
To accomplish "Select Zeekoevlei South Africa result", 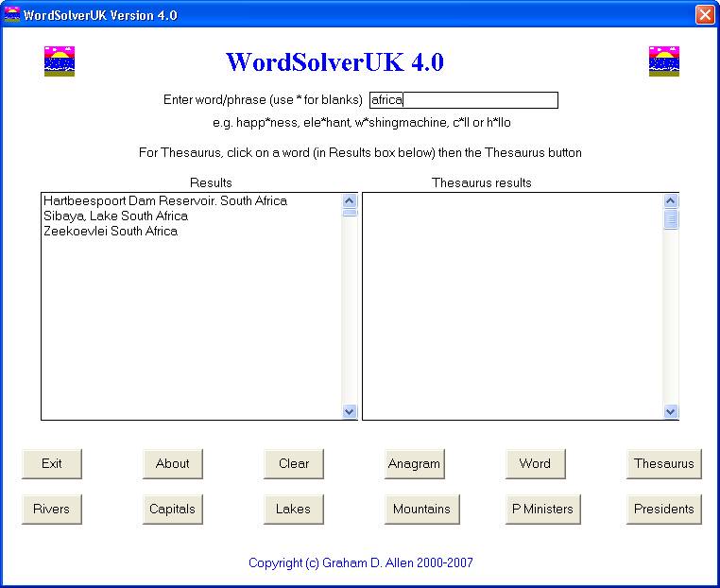I will click(x=111, y=232).
